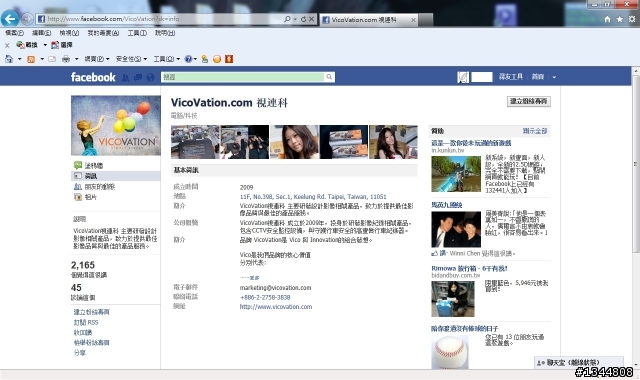The height and width of the screenshot is (380, 640).
Task: Click the +886-2-2758-3838 phone link
Action: (265, 297)
